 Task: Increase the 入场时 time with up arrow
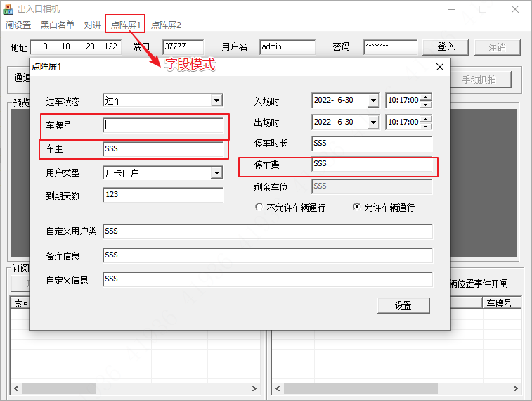point(425,97)
